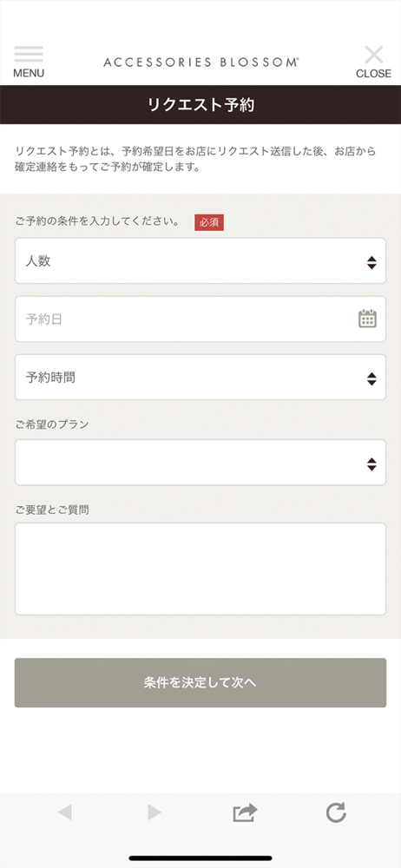Select the リクエスト予約 header bar
The height and width of the screenshot is (868, 401).
pyautogui.click(x=200, y=105)
